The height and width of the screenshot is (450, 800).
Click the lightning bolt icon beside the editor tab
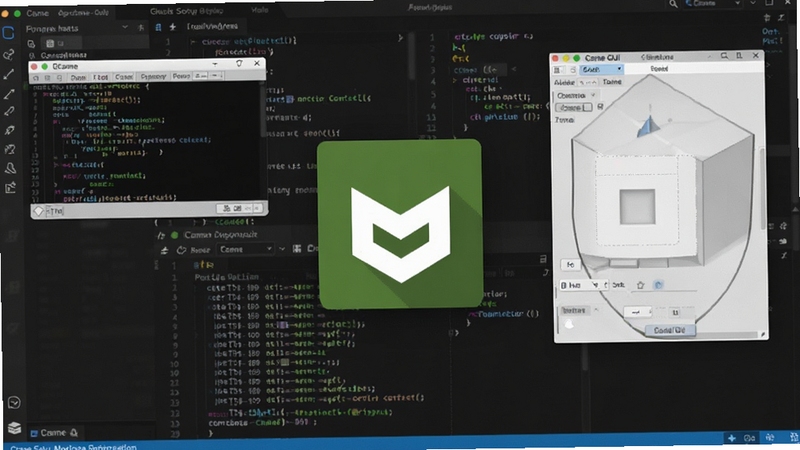point(172,27)
